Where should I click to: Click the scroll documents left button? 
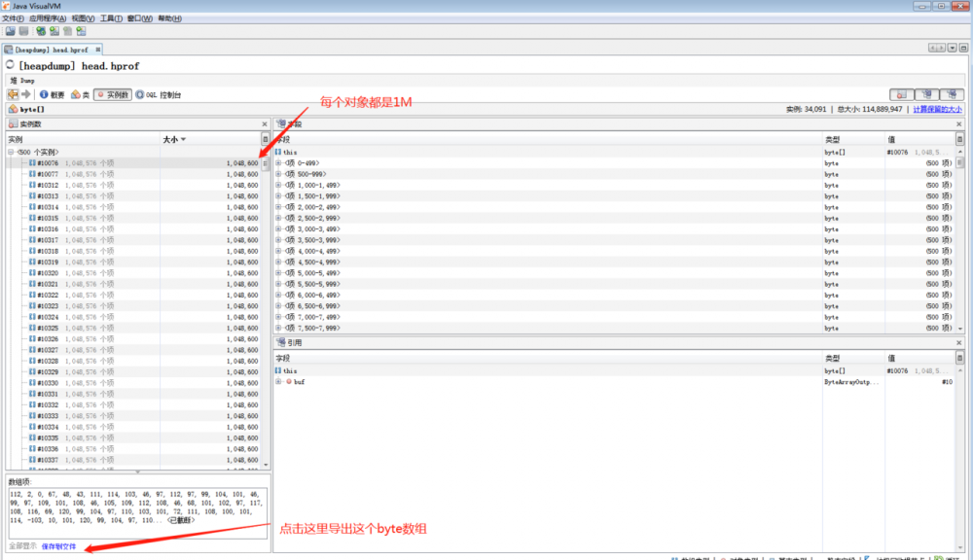pos(933,48)
